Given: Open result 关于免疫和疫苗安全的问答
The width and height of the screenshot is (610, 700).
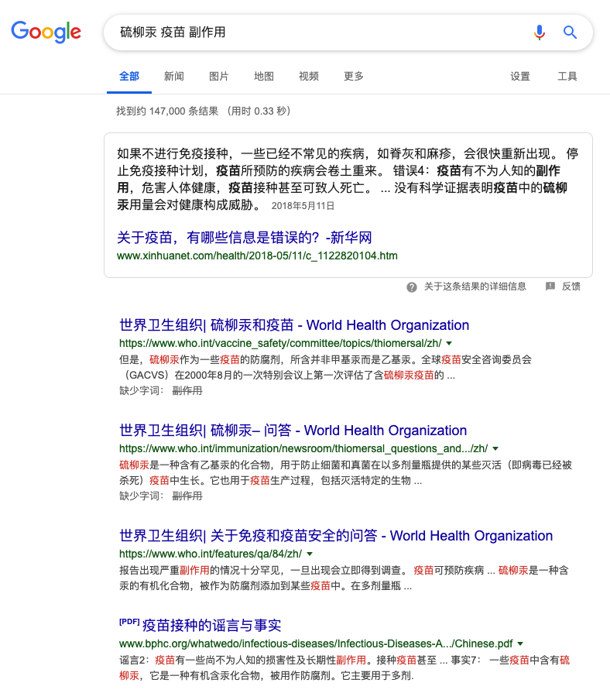Looking at the screenshot, I should 336,536.
